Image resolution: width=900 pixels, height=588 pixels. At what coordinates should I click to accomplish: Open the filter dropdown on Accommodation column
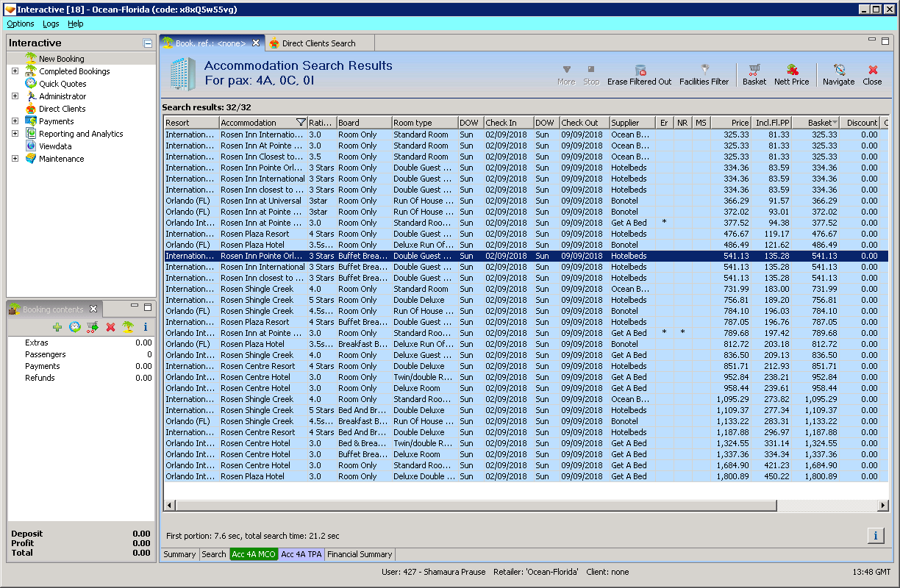(300, 123)
